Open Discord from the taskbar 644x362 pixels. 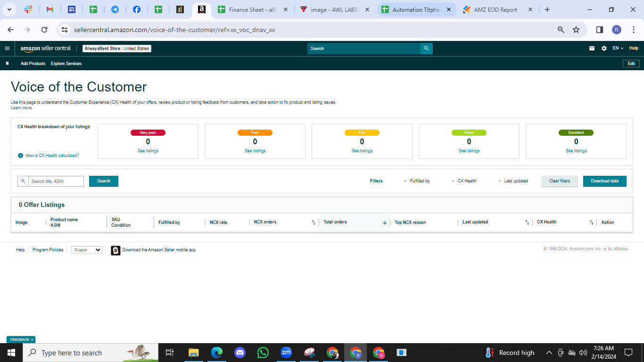point(240,353)
